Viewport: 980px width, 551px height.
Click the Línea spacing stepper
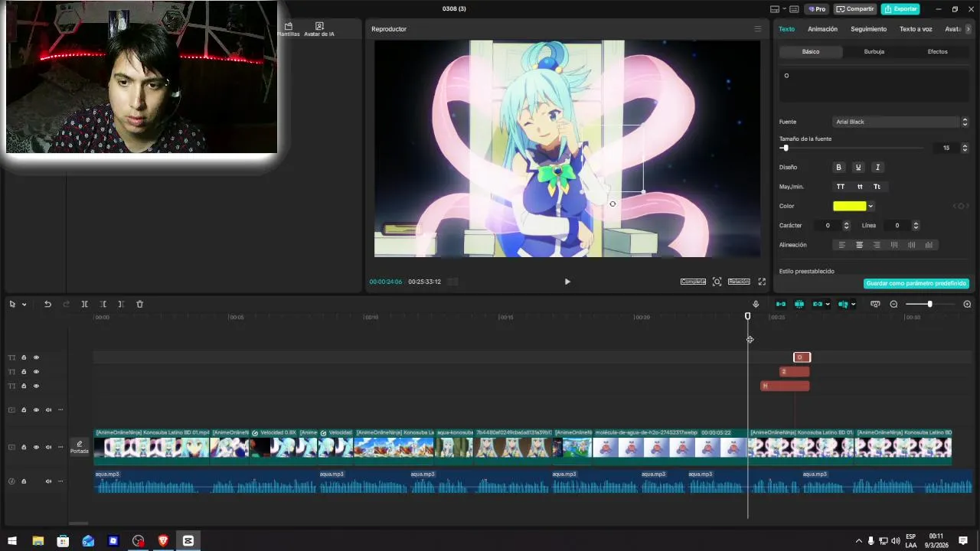pos(916,226)
